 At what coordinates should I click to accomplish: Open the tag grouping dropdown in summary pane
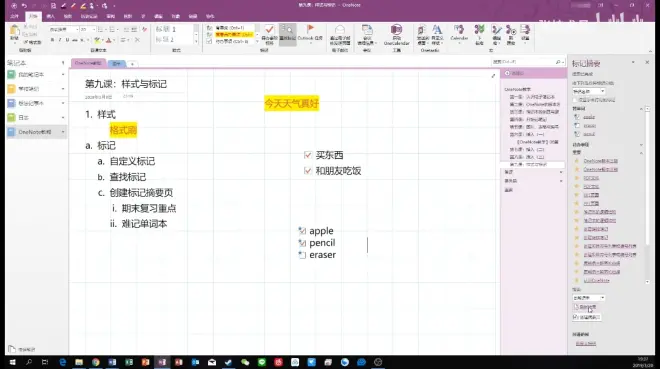(x=588, y=91)
